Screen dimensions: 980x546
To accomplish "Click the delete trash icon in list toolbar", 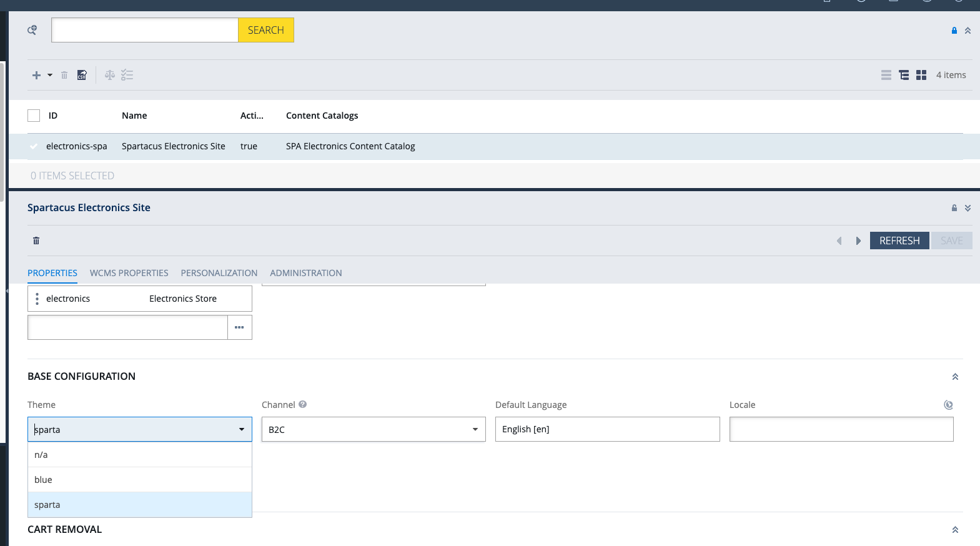I will click(x=64, y=75).
